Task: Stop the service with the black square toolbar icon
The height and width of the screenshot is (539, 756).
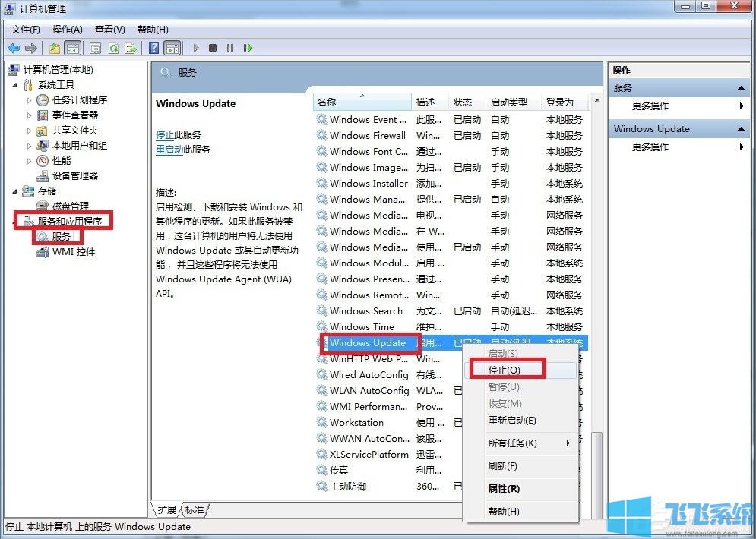Action: (x=214, y=48)
